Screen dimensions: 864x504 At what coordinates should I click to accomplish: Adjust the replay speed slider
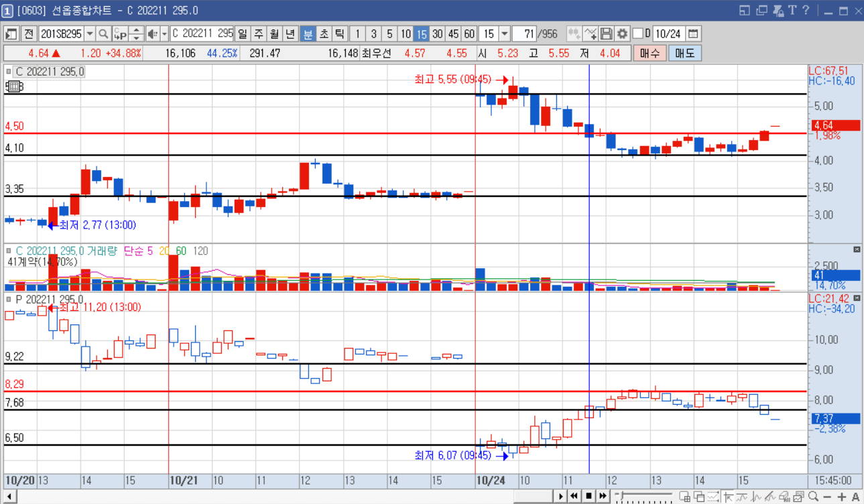[x=643, y=497]
